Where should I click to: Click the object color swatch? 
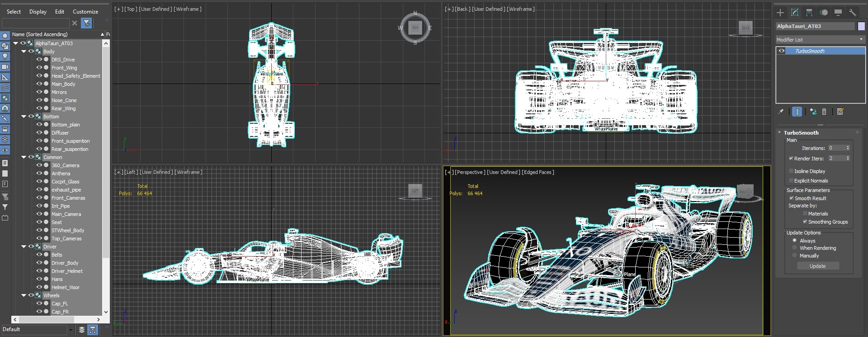[x=861, y=26]
